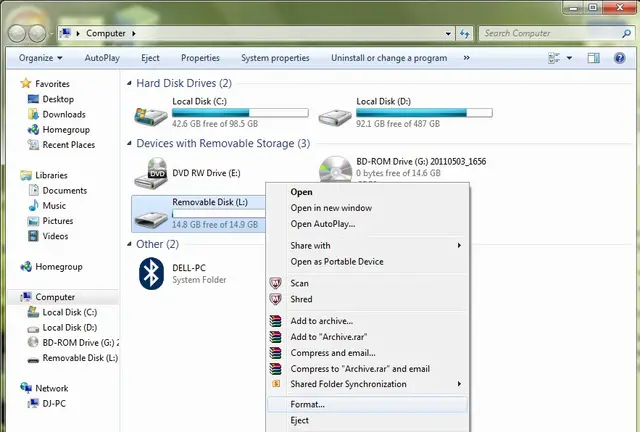Image resolution: width=640 pixels, height=432 pixels.
Task: Click the McAfee icon next to Scan
Action: [x=276, y=283]
